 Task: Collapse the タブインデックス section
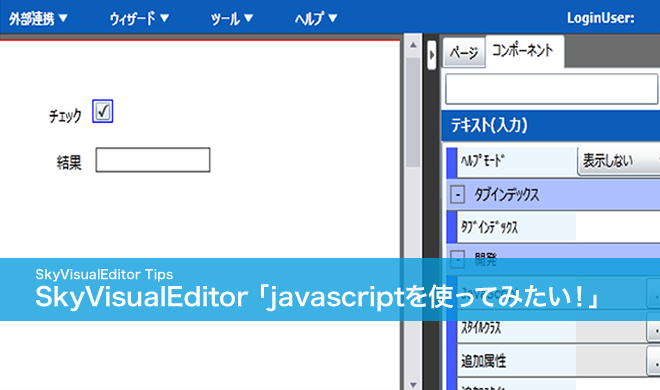[x=458, y=195]
